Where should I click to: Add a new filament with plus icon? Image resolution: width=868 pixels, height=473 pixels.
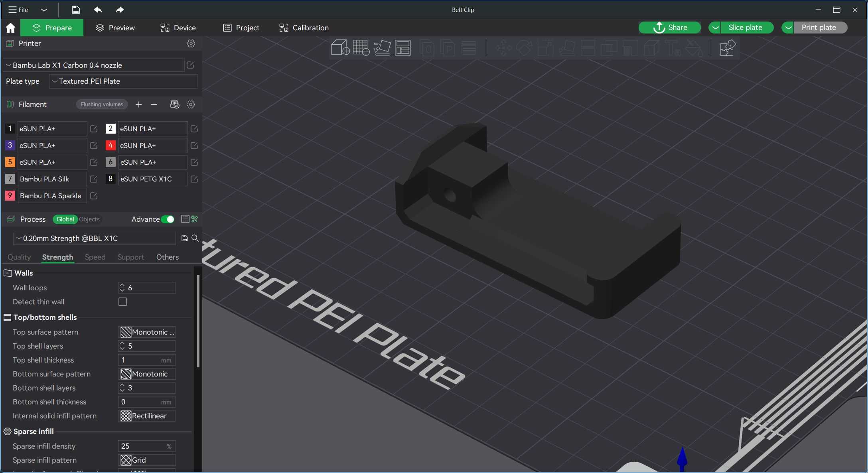[x=138, y=104]
